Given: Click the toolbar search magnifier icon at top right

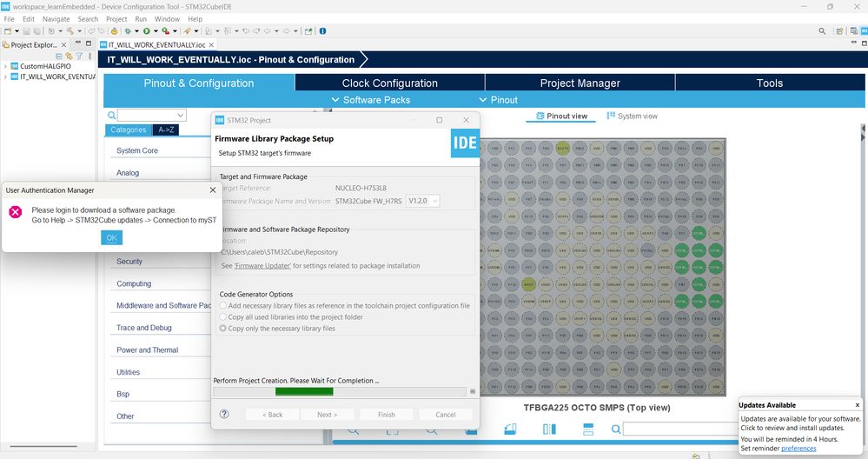Looking at the screenshot, I should pyautogui.click(x=822, y=31).
